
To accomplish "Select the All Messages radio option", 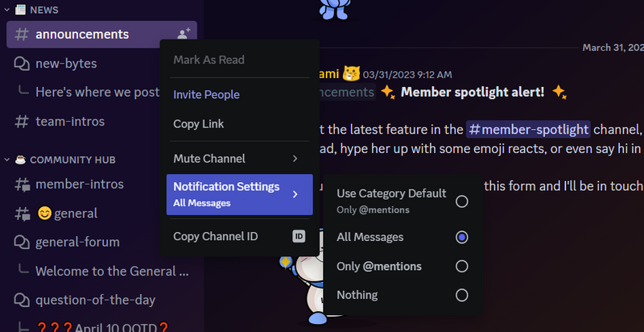I will (x=461, y=238).
